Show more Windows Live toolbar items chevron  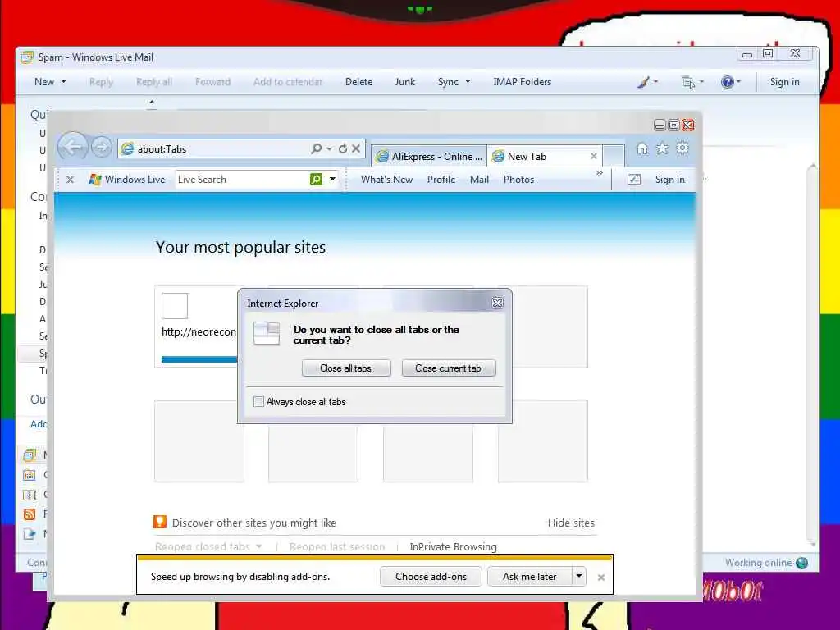click(x=600, y=173)
